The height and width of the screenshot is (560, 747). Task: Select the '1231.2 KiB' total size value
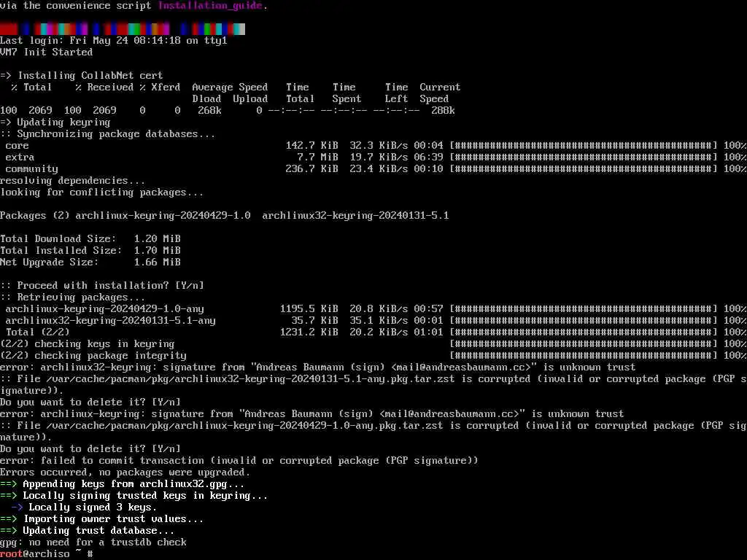pyautogui.click(x=309, y=332)
